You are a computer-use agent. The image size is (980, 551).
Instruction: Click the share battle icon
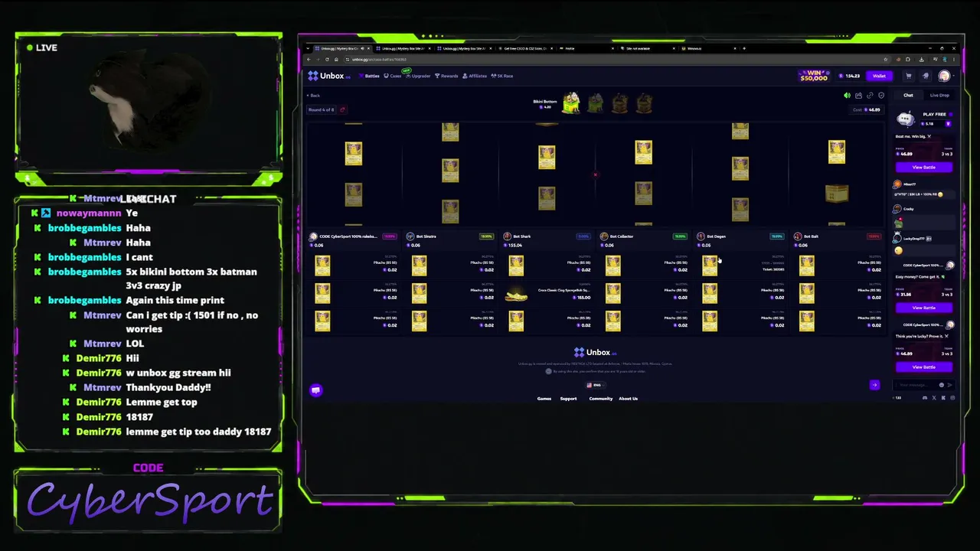[x=858, y=96]
